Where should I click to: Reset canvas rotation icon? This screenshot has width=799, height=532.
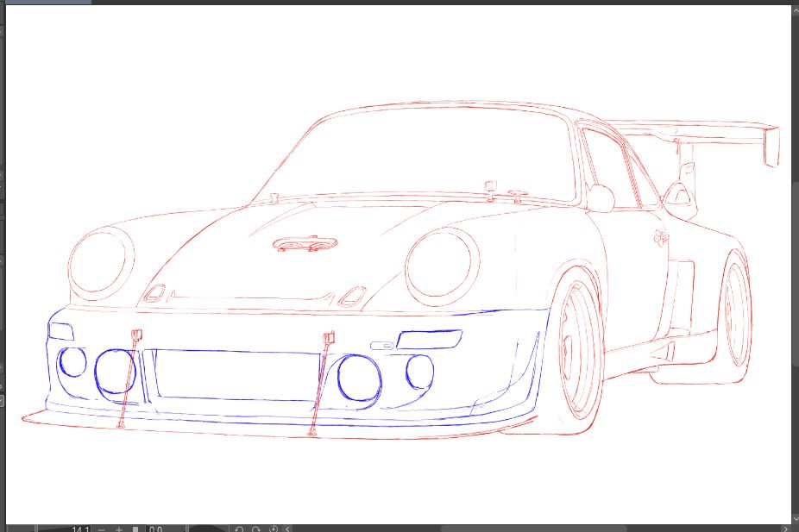[274, 529]
